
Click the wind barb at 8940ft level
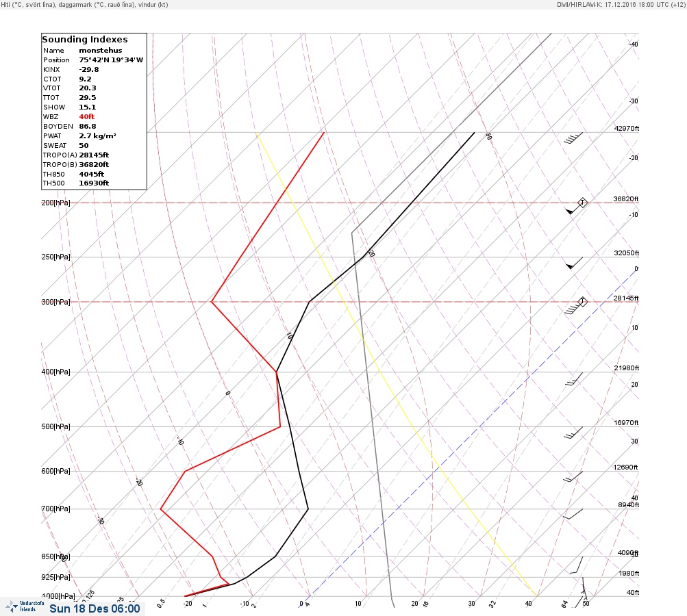pos(573,514)
